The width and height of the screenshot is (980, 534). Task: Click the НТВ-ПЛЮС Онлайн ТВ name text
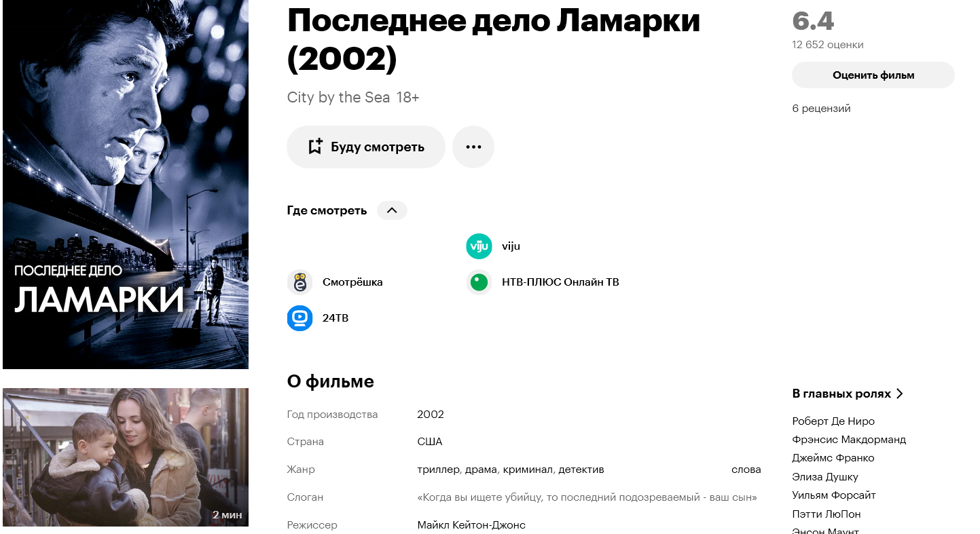coord(560,282)
